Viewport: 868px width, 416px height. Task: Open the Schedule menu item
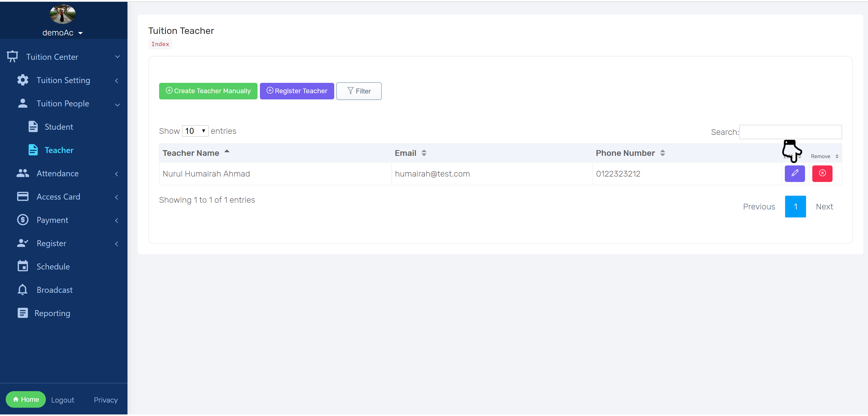[x=53, y=267]
